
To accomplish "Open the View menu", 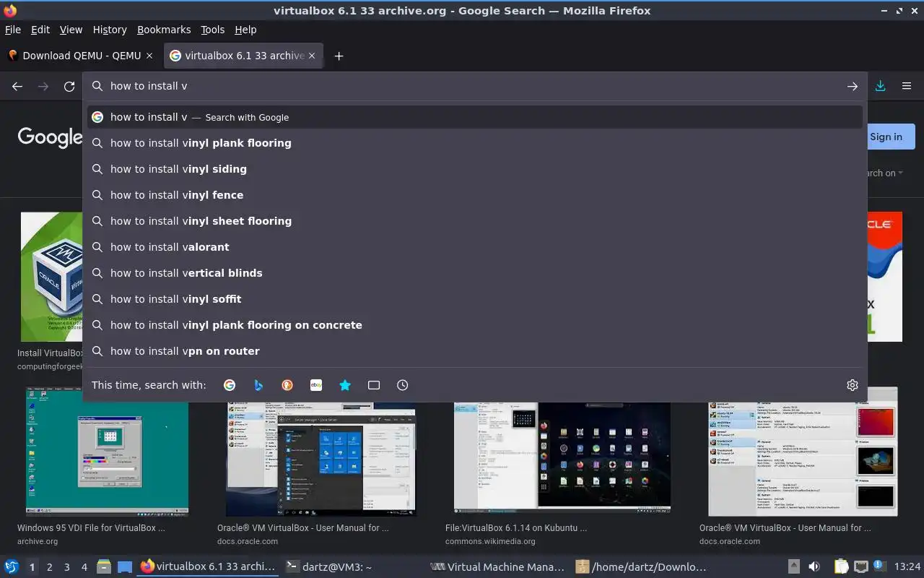I will tap(71, 30).
